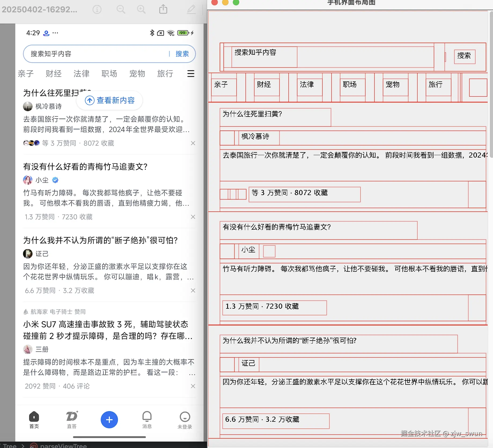Image resolution: width=493 pixels, height=448 pixels.
Task: Dismiss the 小米 SU7 post with its X
Action: 193,386
